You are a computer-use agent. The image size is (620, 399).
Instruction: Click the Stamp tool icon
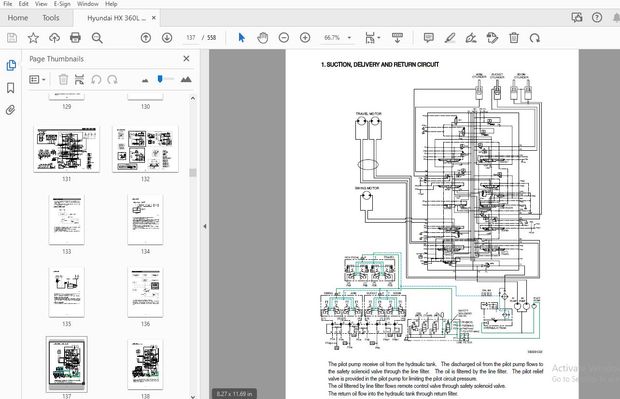492,38
